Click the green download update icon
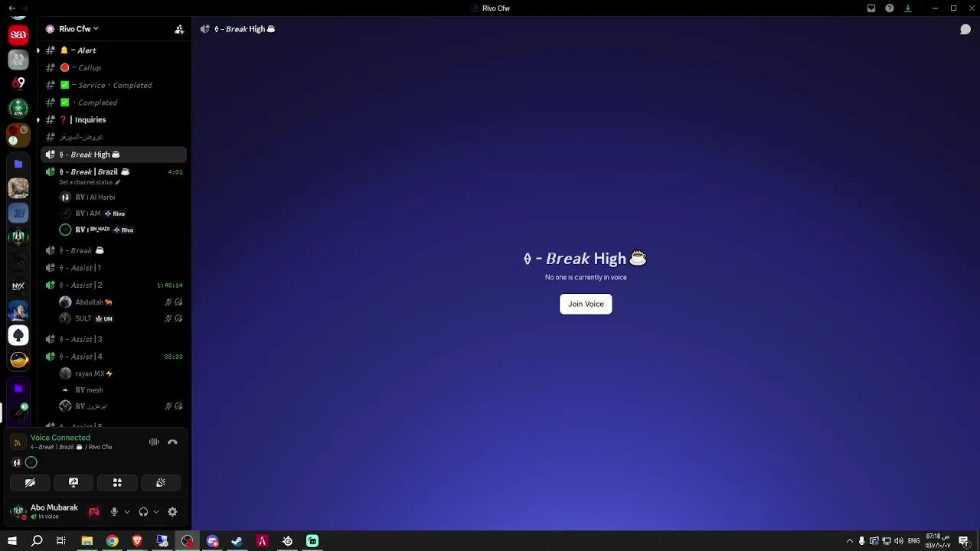Screen dimensions: 980x551 click(908, 8)
